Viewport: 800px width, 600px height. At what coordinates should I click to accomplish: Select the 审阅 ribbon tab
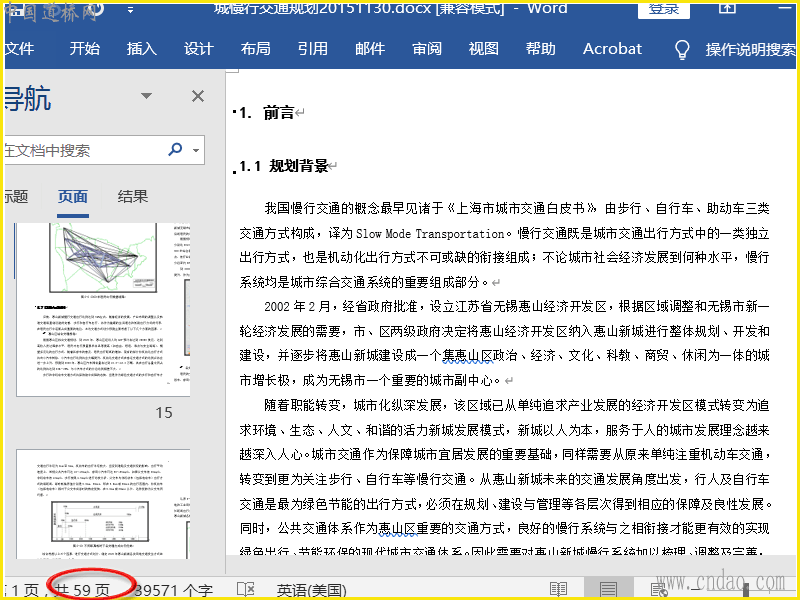point(427,49)
